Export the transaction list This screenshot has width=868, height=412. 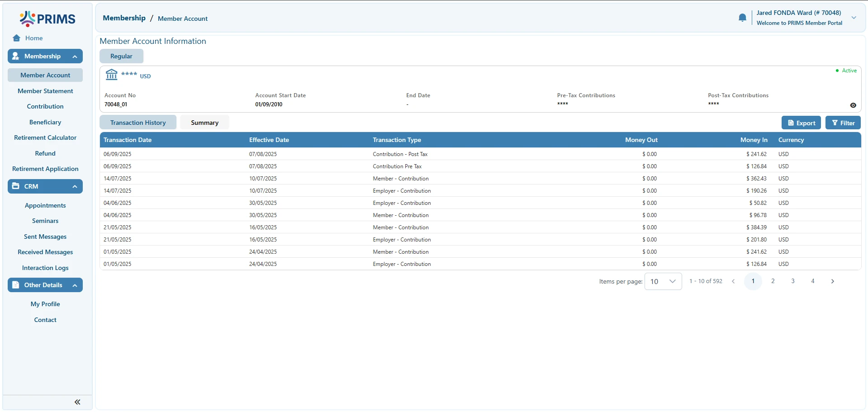coord(801,123)
